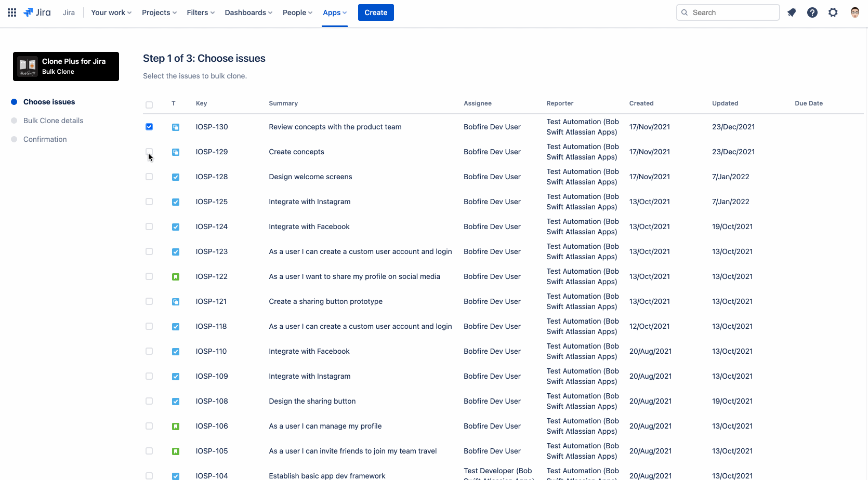Check the IOSP-128 checkbox

point(149,177)
